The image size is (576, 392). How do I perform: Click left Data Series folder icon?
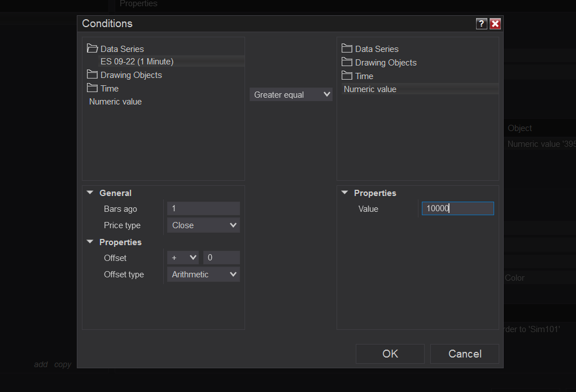pos(92,49)
